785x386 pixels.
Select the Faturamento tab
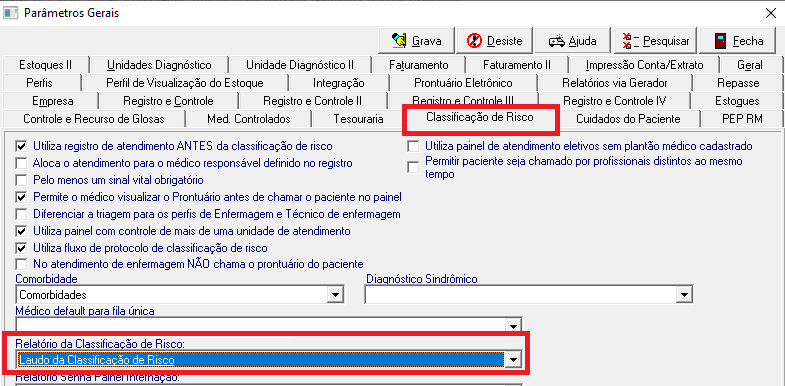(419, 65)
